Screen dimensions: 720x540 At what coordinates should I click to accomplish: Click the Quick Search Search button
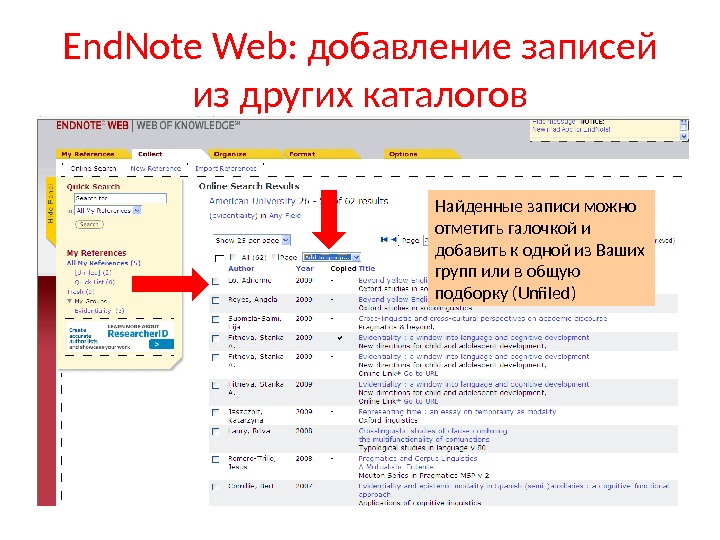click(x=89, y=224)
